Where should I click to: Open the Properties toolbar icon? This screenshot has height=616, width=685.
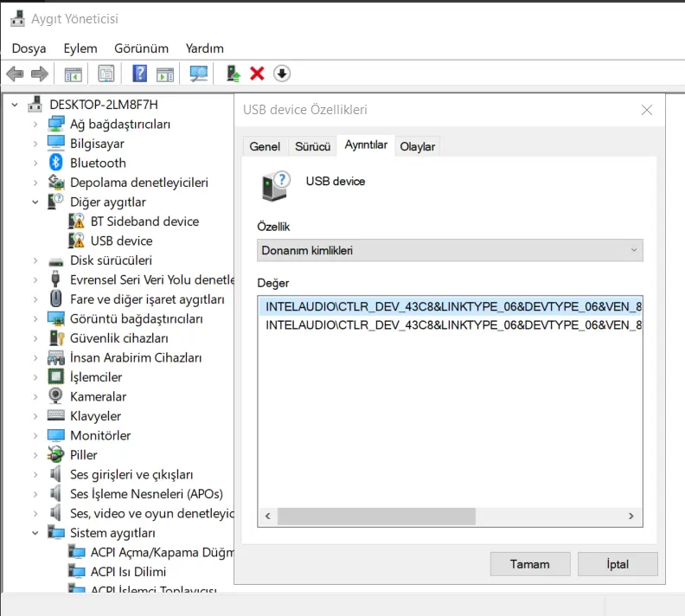[x=106, y=74]
